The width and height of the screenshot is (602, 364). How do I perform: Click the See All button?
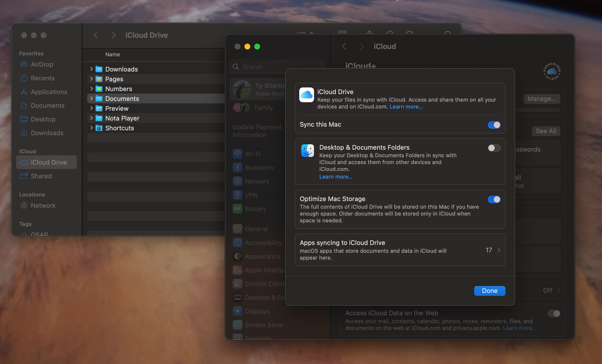(x=546, y=131)
